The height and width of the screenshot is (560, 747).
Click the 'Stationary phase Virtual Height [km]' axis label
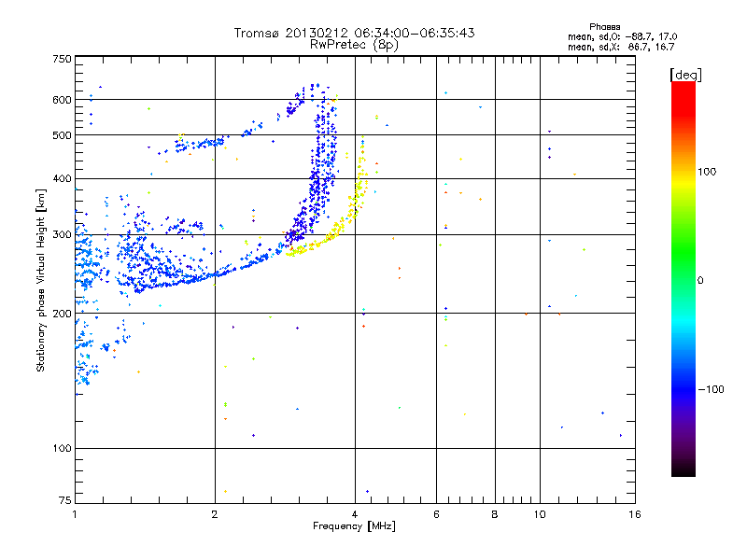[x=41, y=280]
